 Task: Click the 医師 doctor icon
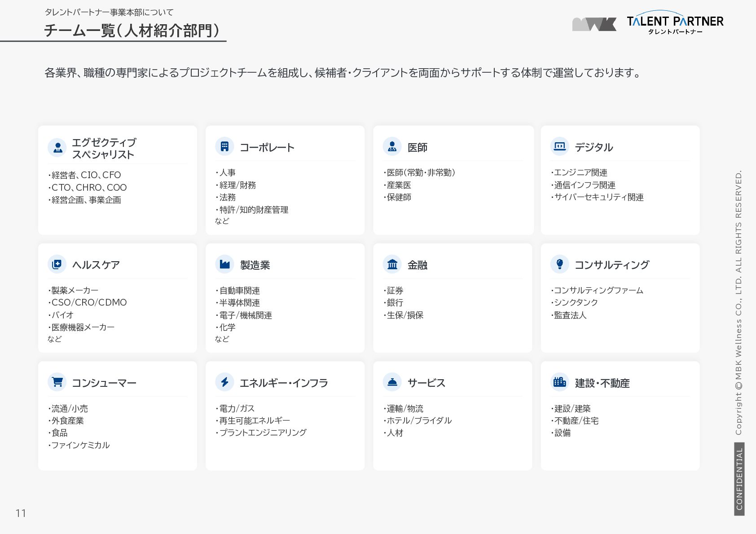coord(392,146)
